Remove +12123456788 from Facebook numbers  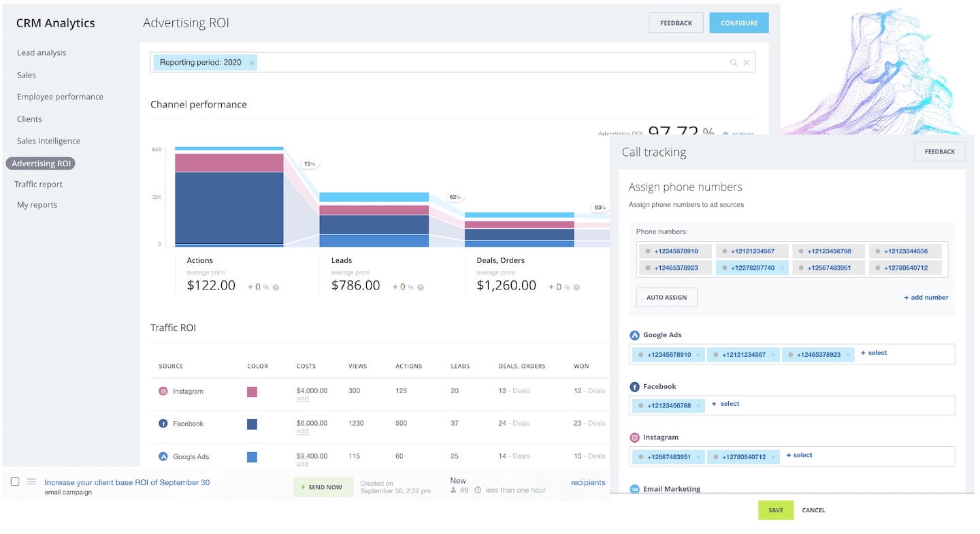698,406
